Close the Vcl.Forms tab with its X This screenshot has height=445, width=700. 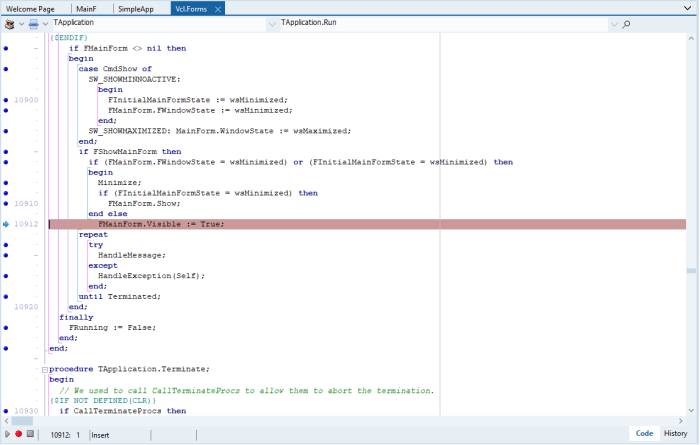tap(218, 9)
